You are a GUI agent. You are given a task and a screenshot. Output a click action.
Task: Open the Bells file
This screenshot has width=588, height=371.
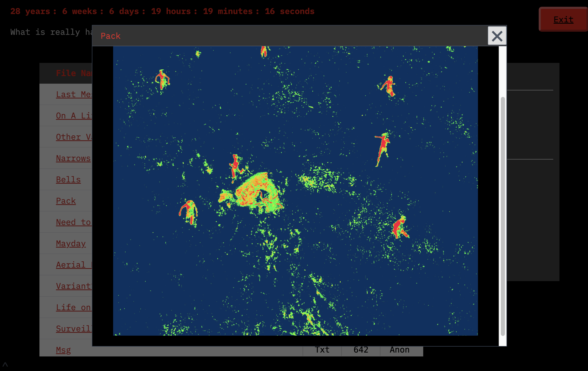(68, 180)
